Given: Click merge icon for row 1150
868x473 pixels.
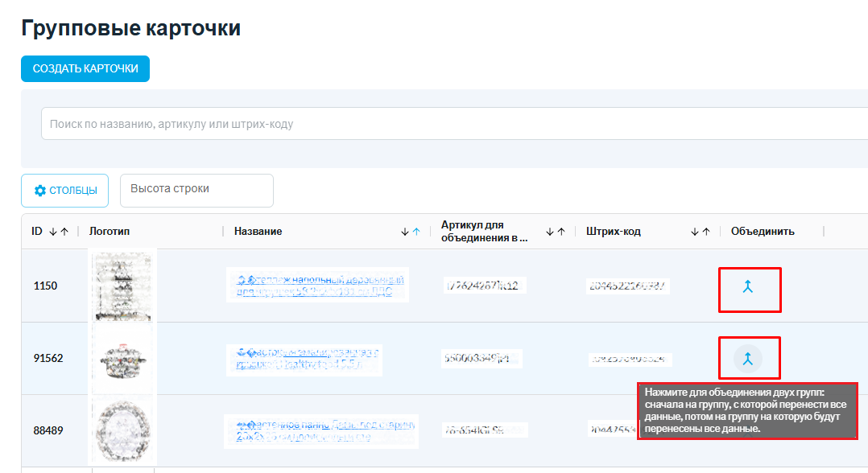Looking at the screenshot, I should point(748,286).
